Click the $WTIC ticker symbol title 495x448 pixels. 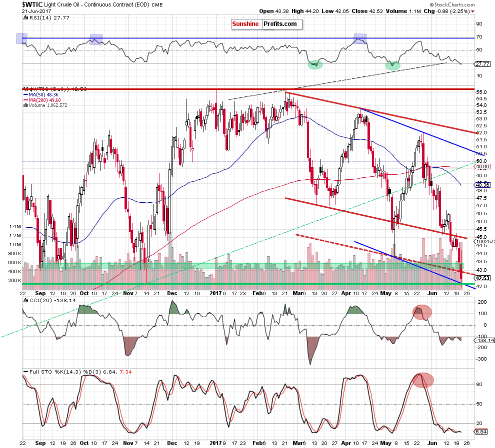(x=32, y=4)
